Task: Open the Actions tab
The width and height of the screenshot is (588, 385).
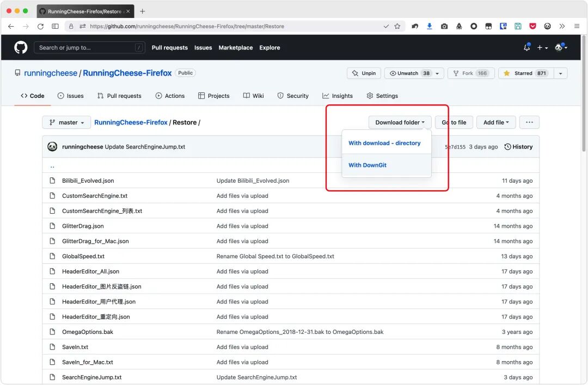Action: point(170,96)
